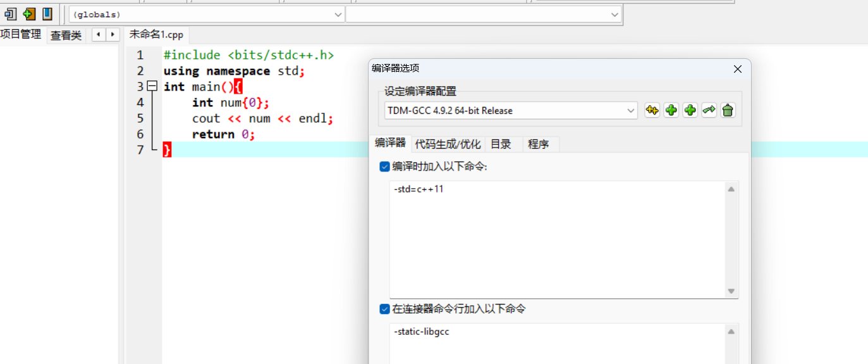This screenshot has height=364, width=868.
Task: Open the (globals) scope dropdown
Action: [x=207, y=15]
